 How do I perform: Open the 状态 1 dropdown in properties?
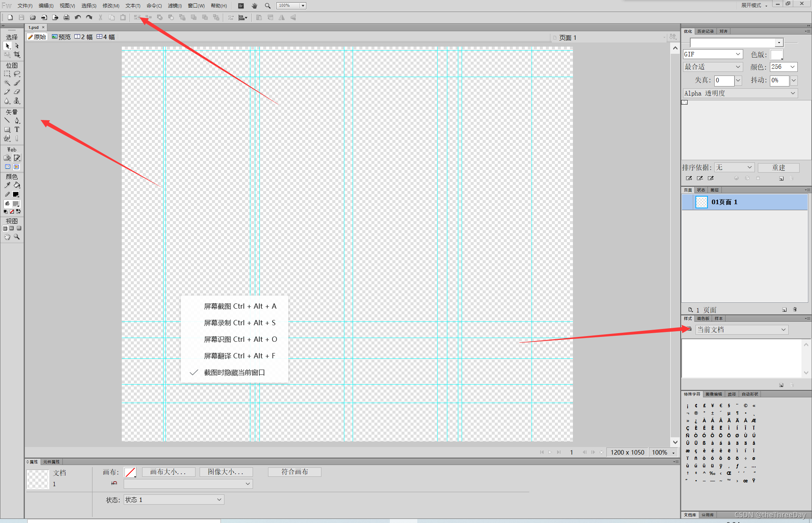(174, 500)
